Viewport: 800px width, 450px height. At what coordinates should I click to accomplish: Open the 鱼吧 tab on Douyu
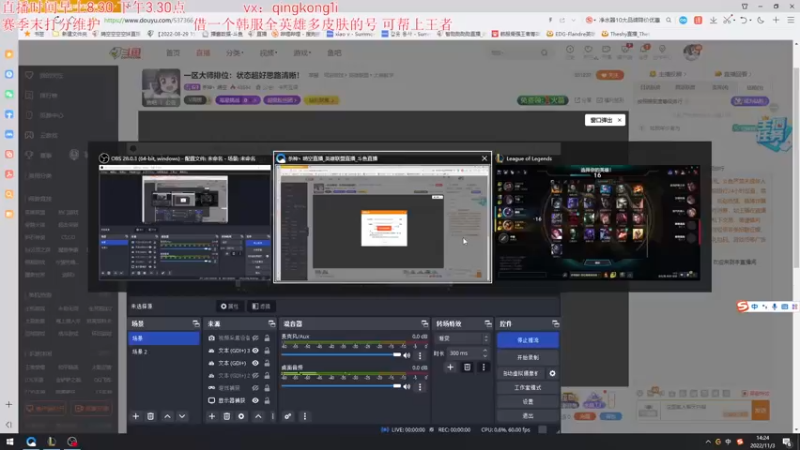click(334, 53)
